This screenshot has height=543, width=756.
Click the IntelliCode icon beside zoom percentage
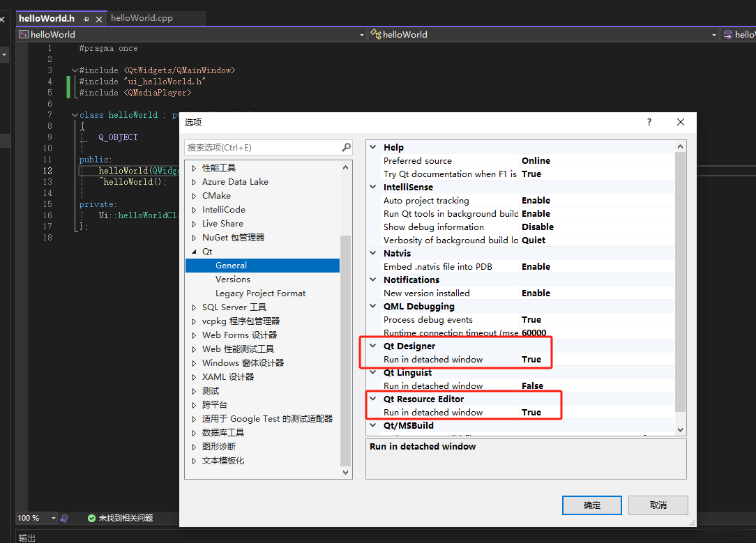(64, 518)
